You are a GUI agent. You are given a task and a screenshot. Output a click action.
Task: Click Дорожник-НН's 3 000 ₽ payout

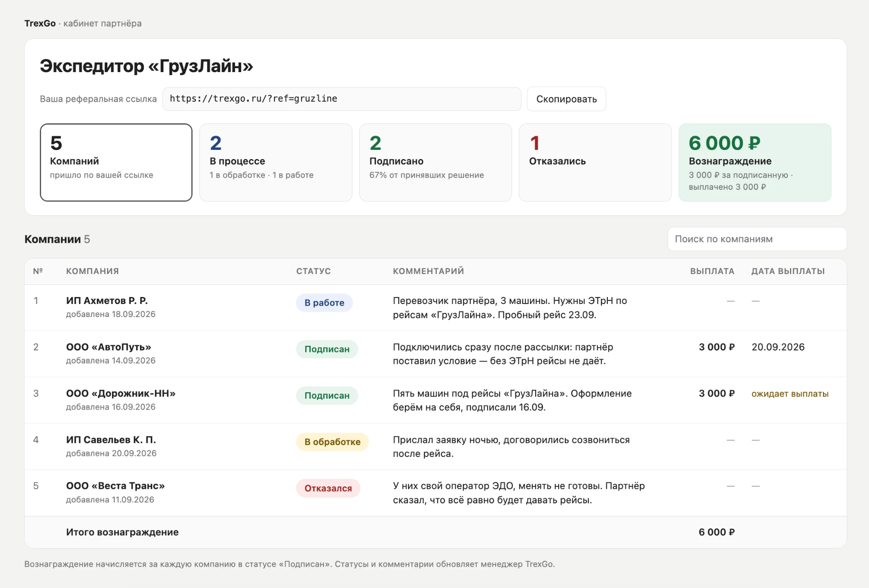(716, 393)
